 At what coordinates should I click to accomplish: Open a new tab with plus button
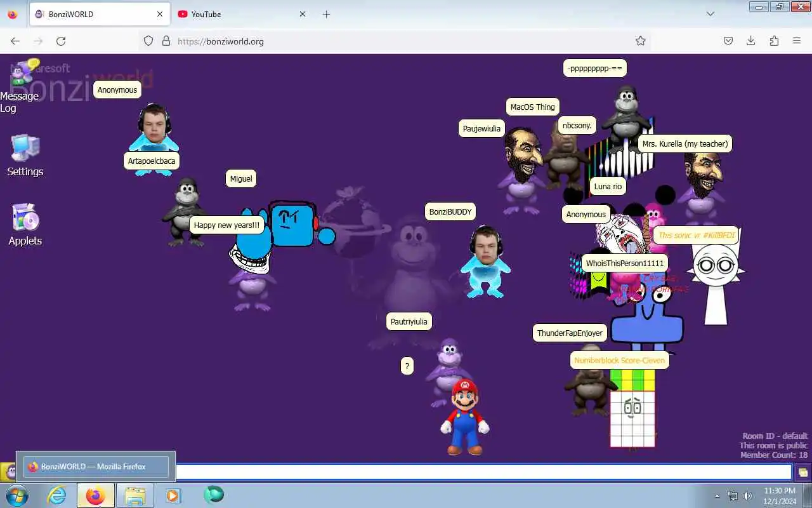point(326,14)
